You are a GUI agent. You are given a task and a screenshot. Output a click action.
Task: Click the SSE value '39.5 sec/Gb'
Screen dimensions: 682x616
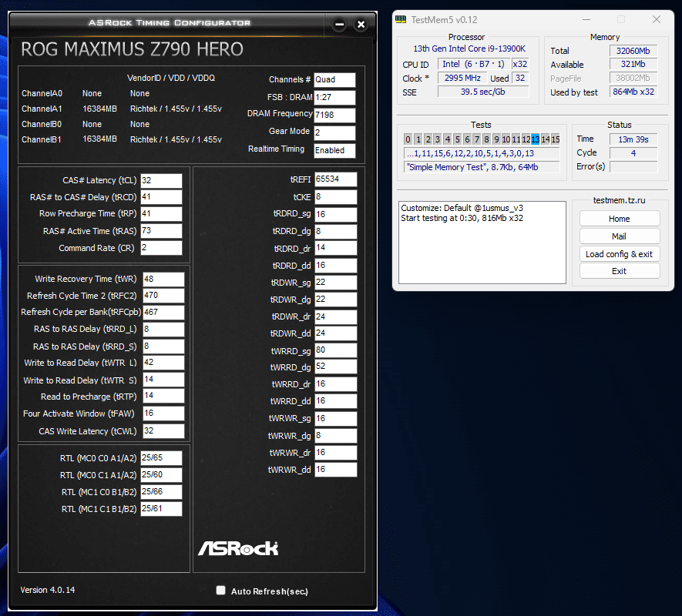482,92
